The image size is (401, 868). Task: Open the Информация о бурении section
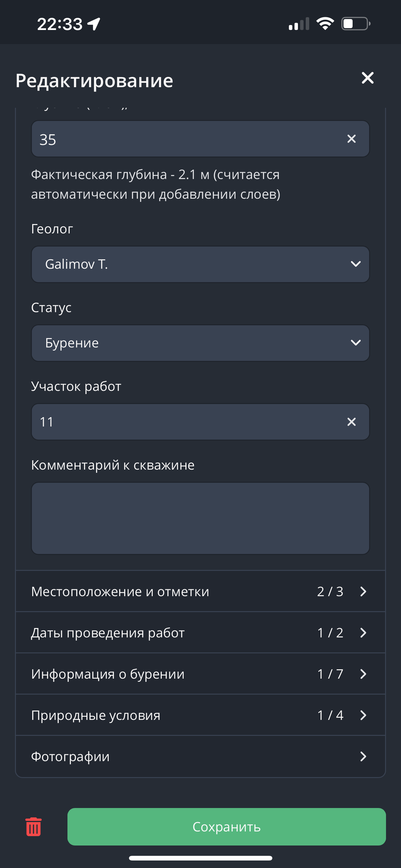(x=200, y=674)
